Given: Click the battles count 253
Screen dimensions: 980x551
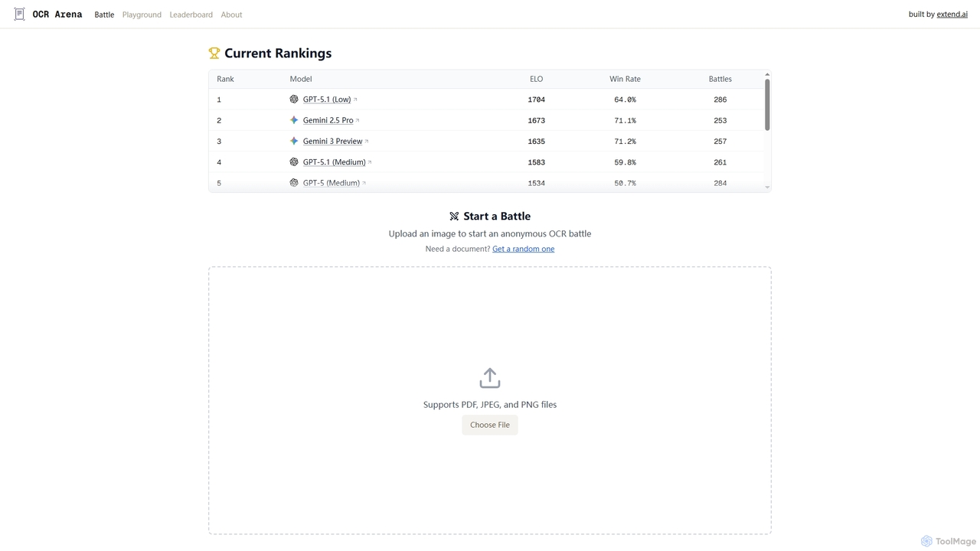Looking at the screenshot, I should [x=720, y=120].
